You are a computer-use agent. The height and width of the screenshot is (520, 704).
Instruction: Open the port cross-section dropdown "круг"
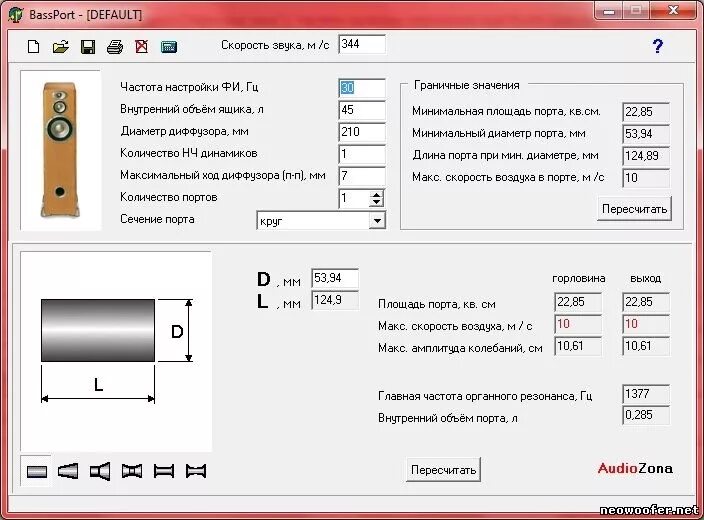tap(321, 221)
